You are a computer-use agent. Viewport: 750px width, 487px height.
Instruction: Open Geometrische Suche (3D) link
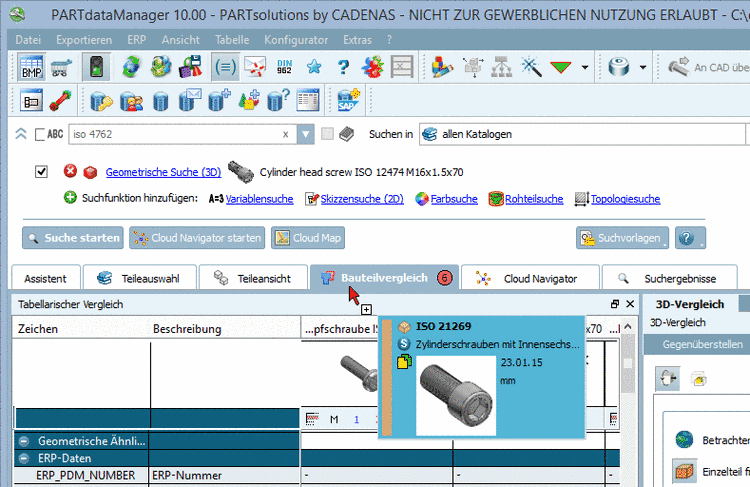point(163,172)
